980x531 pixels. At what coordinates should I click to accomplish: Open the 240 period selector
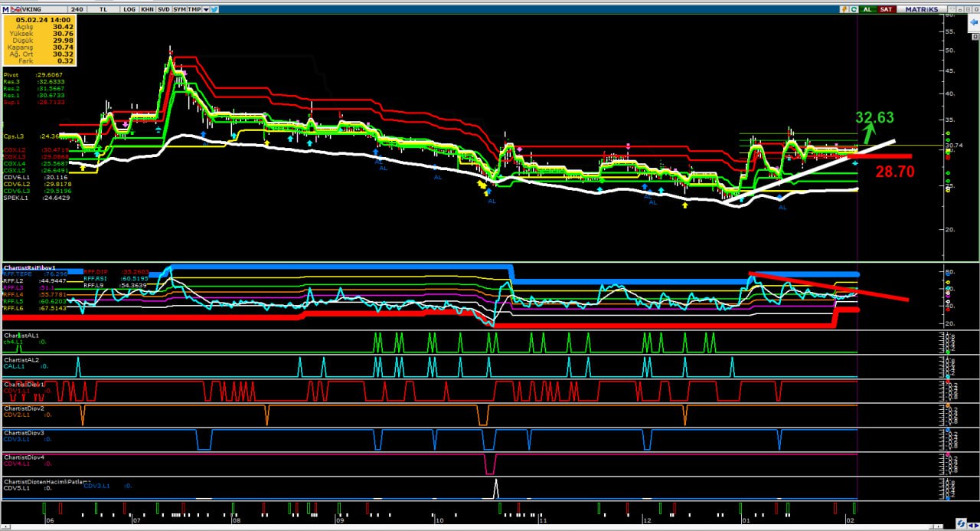pos(77,9)
